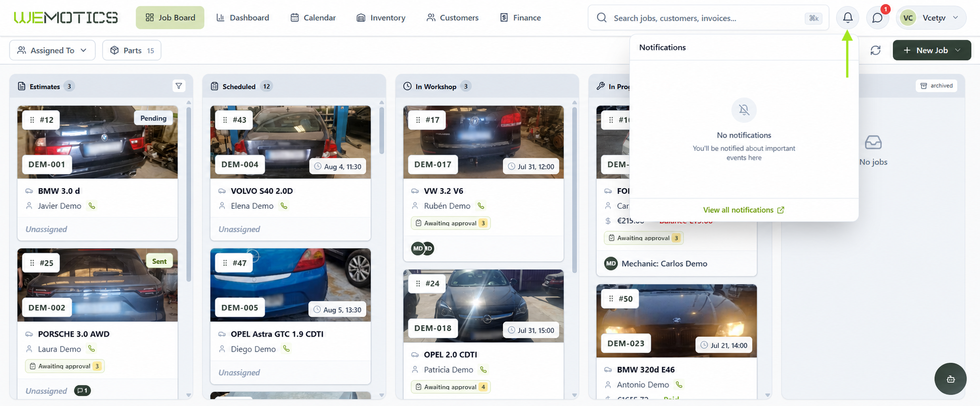980x406 pixels.
Task: Click the Jul 31, 12:00 schedule time
Action: coord(531,167)
